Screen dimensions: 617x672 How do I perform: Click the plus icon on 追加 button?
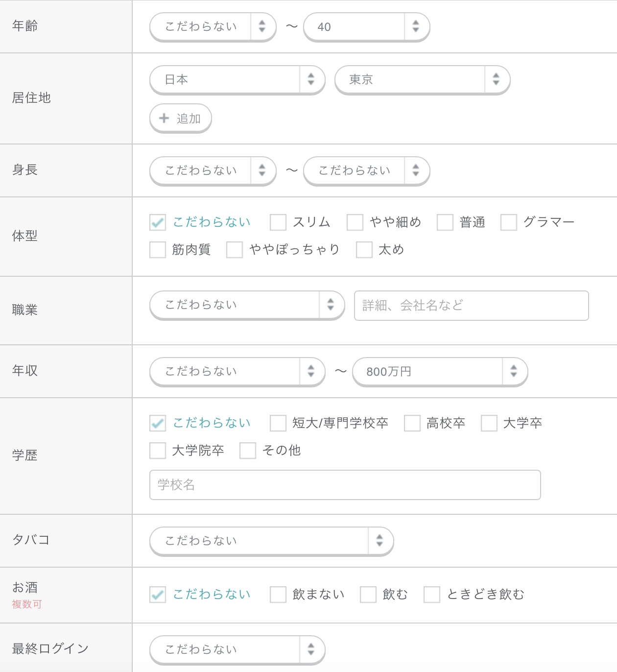click(164, 118)
